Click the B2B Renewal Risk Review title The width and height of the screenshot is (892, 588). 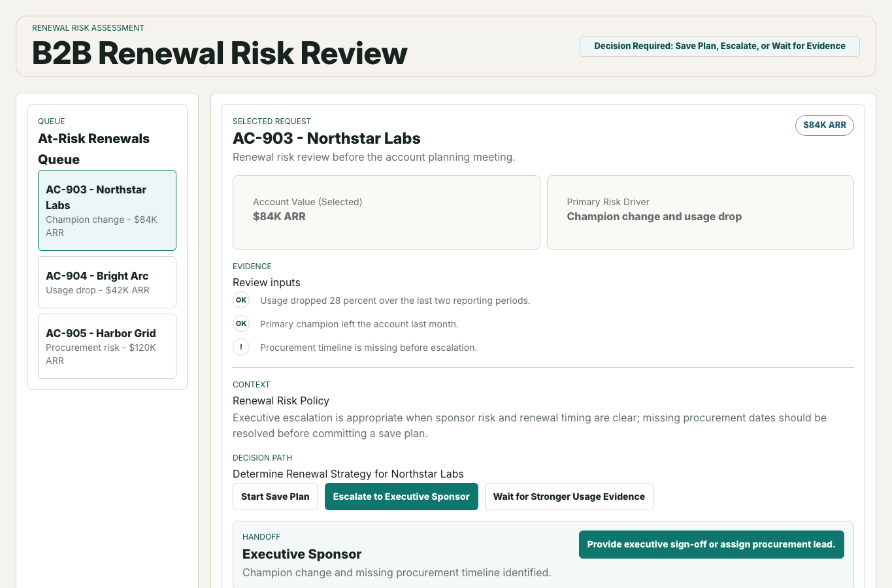[220, 54]
